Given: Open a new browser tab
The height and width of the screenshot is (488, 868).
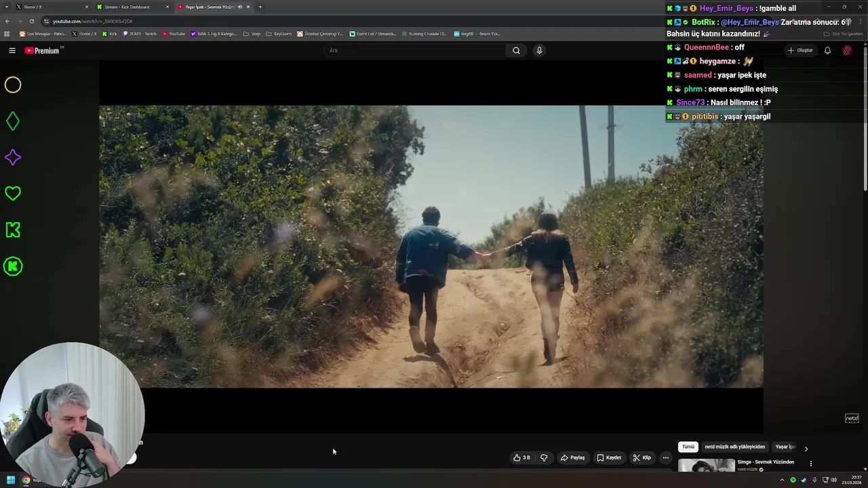Looking at the screenshot, I should [x=260, y=7].
